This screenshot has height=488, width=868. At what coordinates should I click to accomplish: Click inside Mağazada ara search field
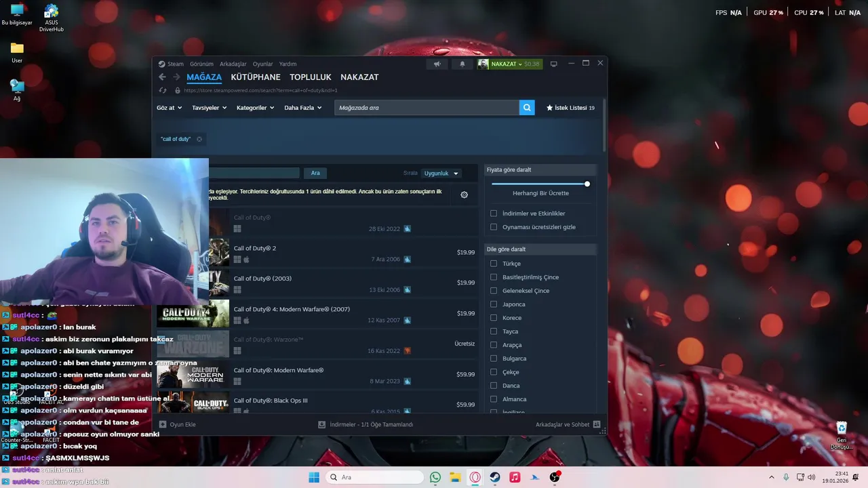[x=427, y=108]
